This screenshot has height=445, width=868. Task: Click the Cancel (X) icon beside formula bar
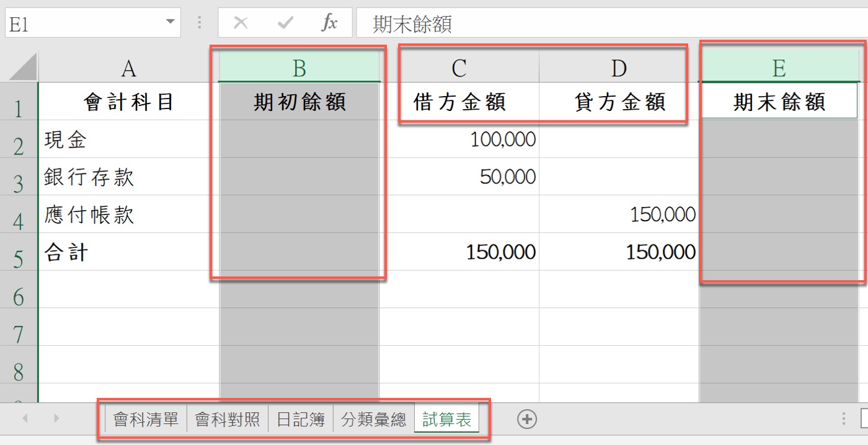(241, 22)
